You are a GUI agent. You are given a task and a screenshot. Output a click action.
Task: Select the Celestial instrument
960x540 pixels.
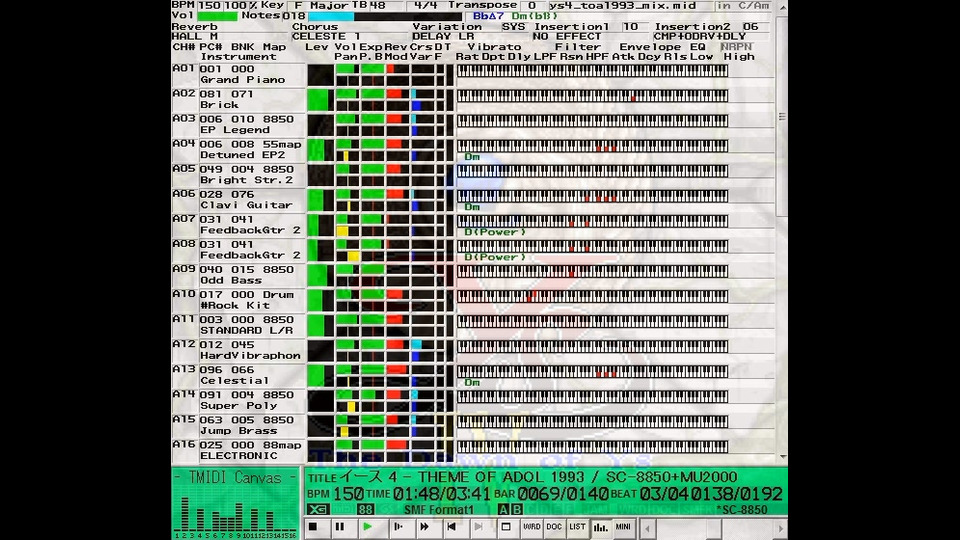234,381
